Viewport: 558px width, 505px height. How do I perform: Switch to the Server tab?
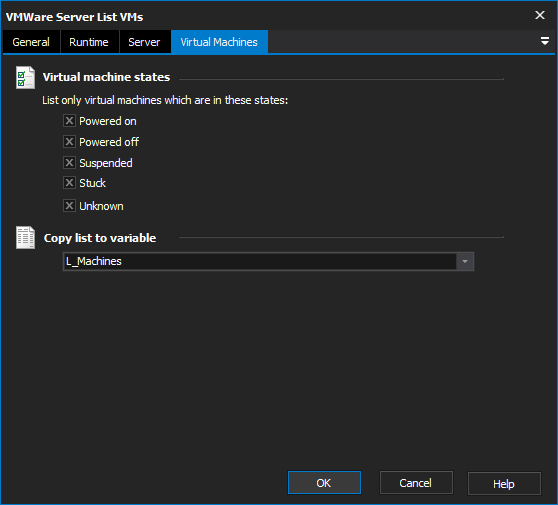click(144, 42)
